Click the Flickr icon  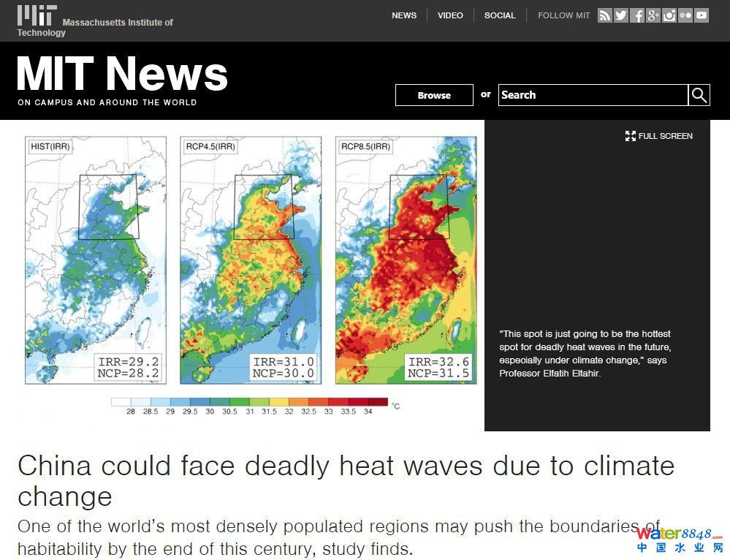[x=685, y=15]
